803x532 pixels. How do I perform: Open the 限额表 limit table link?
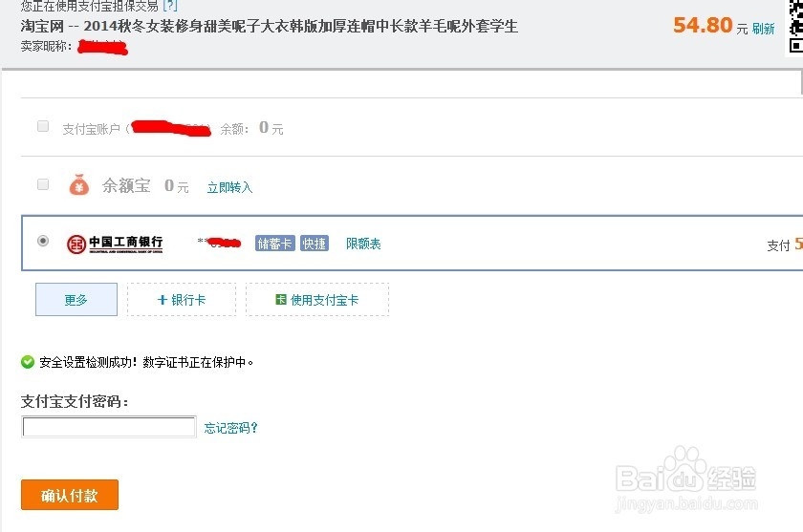pyautogui.click(x=363, y=244)
